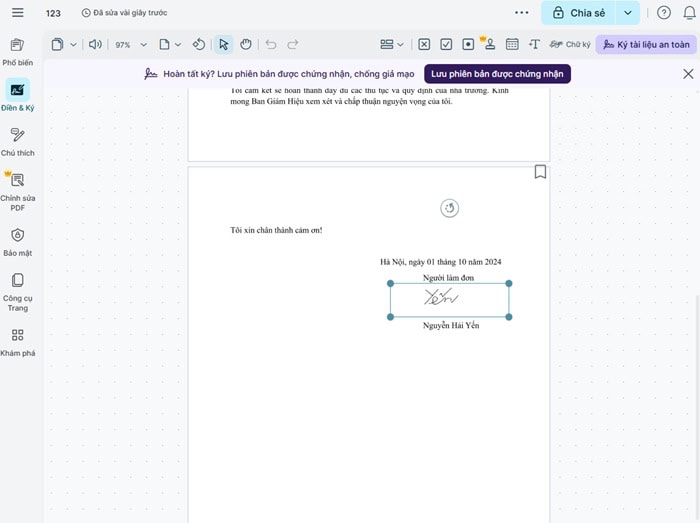Image resolution: width=700 pixels, height=523 pixels.
Task: Open the help question mark icon
Action: (664, 13)
